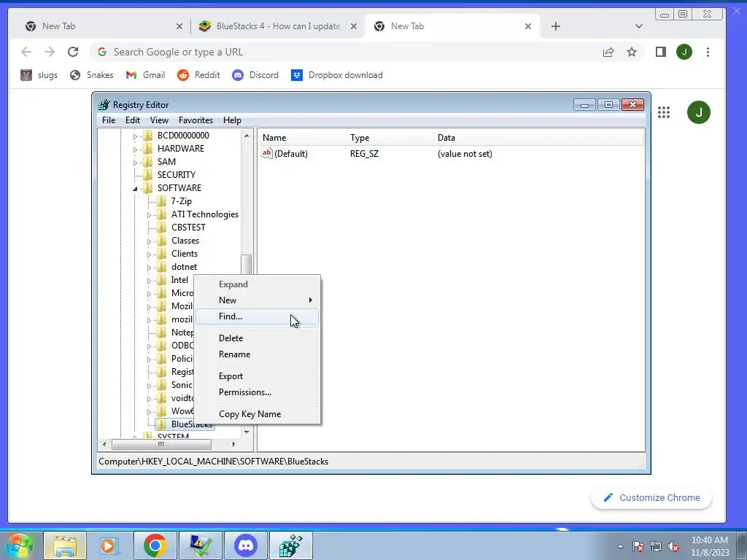The width and height of the screenshot is (747, 560).
Task: Click the tree pane scroll-up arrow
Action: click(x=247, y=136)
